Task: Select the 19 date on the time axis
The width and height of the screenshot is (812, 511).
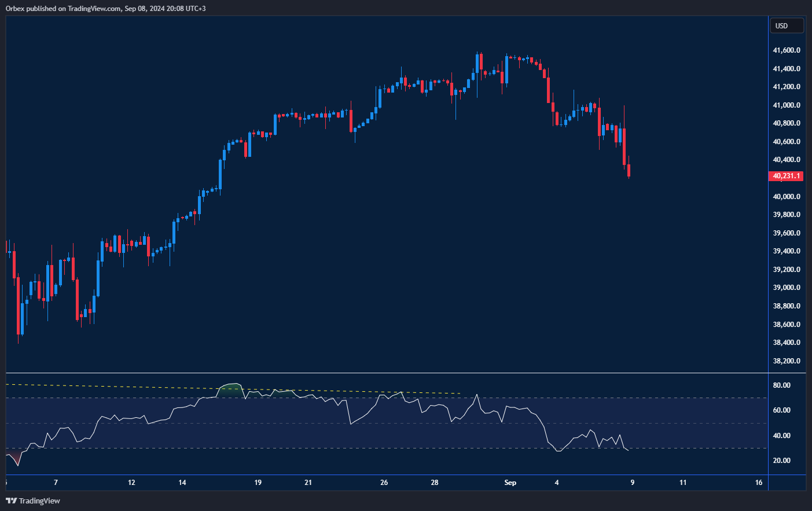Action: (258, 483)
